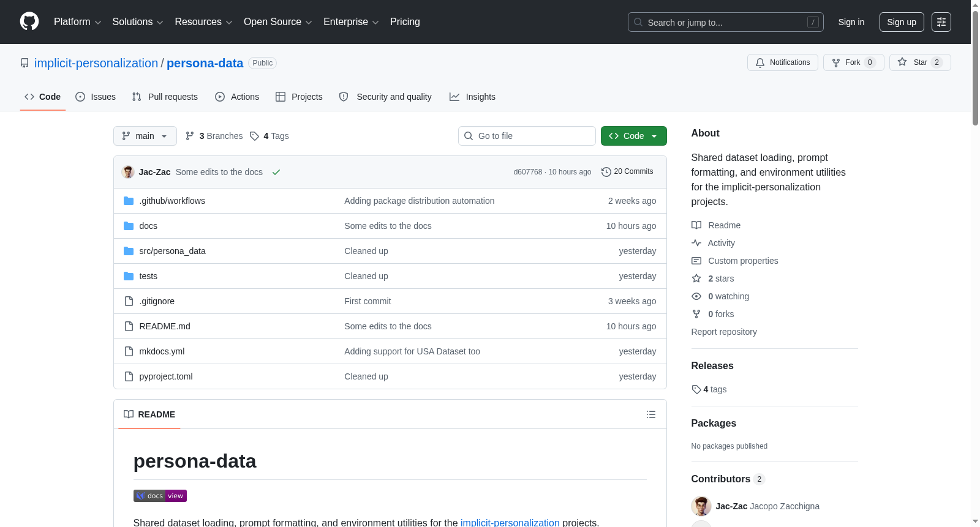Click the tests folder icon
Screen dimensions: 980x527
[x=129, y=276]
